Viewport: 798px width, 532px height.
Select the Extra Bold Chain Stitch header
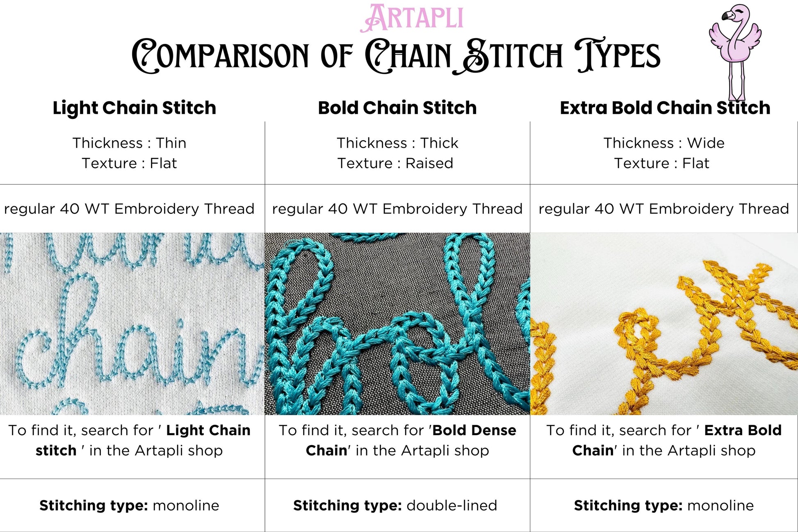[x=665, y=108]
